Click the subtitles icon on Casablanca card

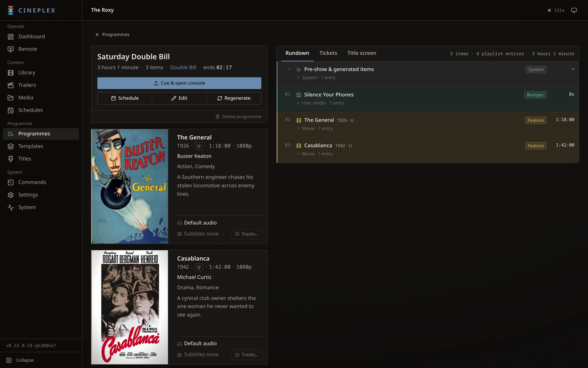point(179,355)
